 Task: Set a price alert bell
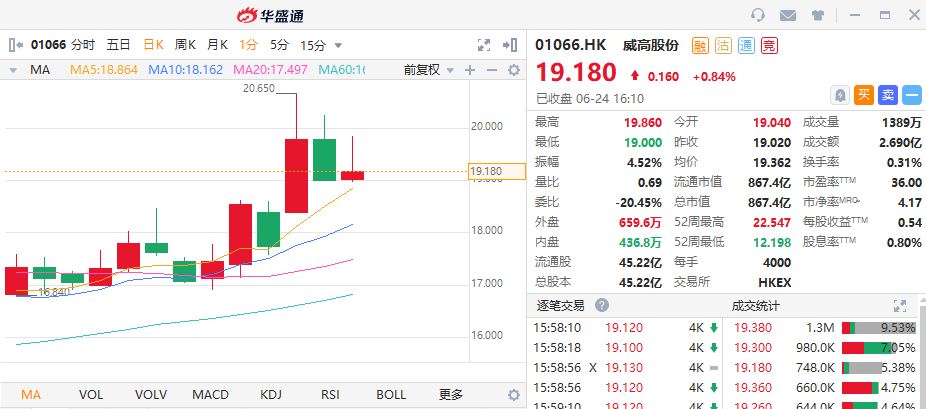(x=840, y=94)
